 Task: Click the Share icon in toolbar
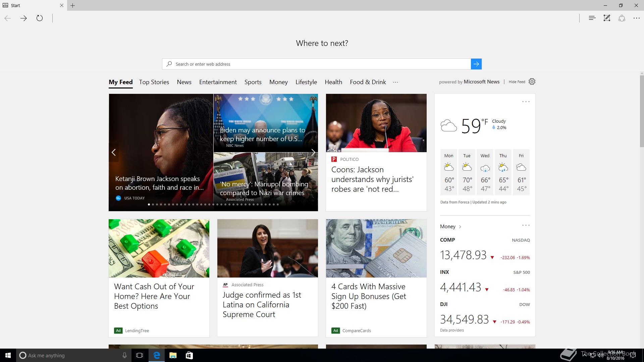pos(622,18)
